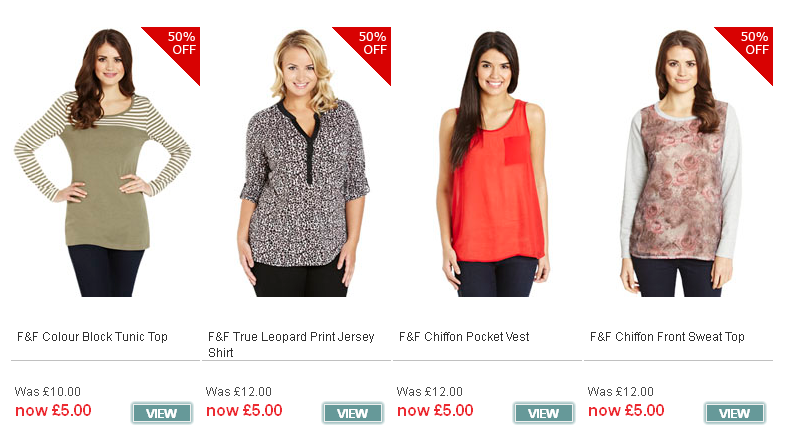Select the green striped tunic top photo
Viewport: 797px width, 428px height.
click(x=103, y=163)
